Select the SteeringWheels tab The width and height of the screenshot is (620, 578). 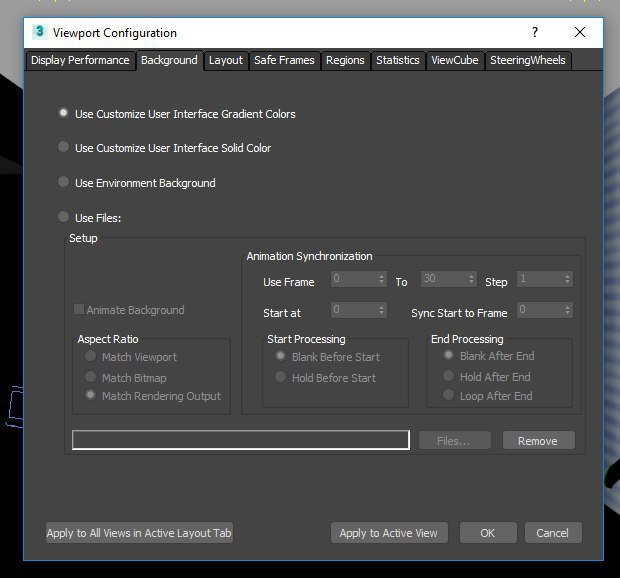(x=527, y=60)
